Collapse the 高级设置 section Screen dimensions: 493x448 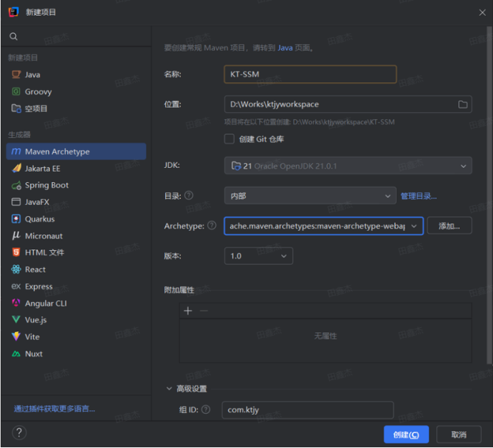pos(169,389)
